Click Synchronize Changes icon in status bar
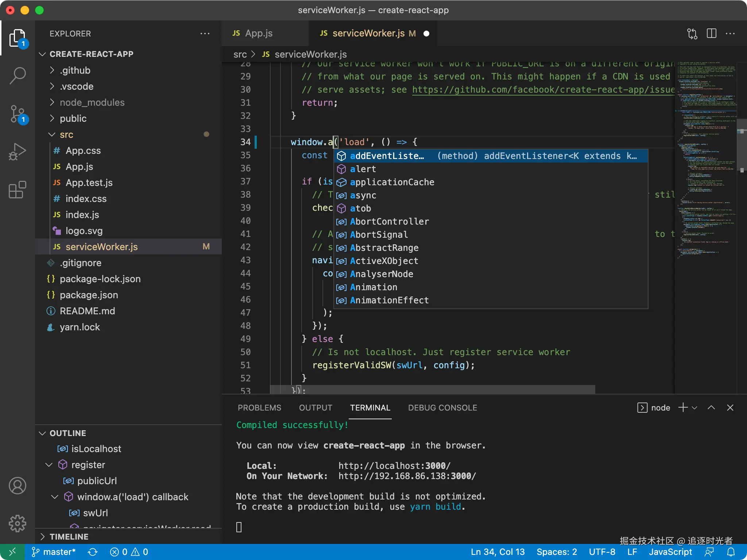 click(93, 552)
